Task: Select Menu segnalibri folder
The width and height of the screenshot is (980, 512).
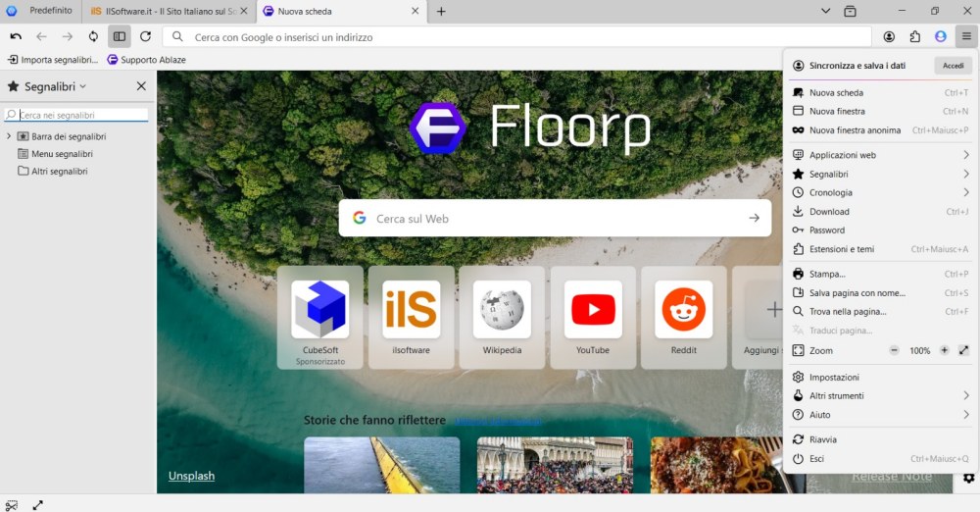Action: (56, 154)
